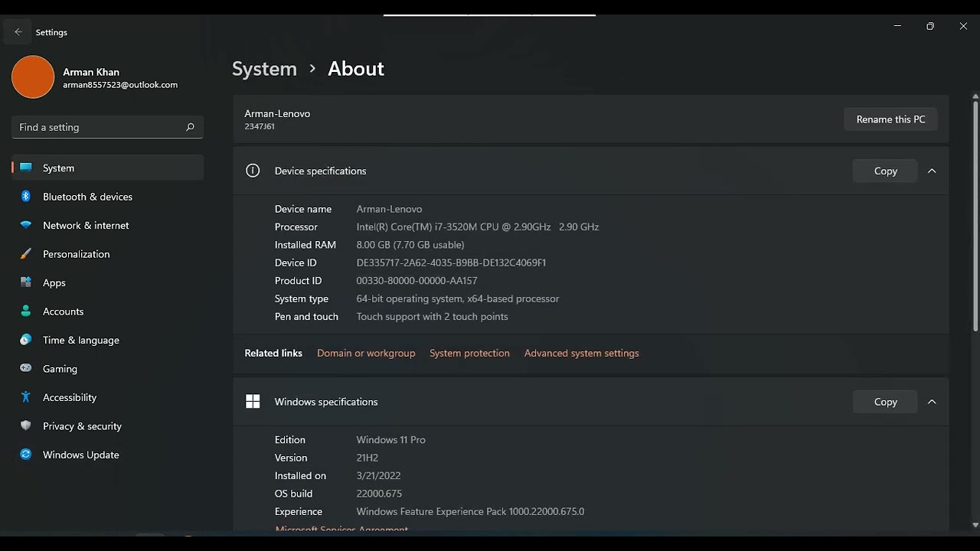The height and width of the screenshot is (551, 980).
Task: Focus the Find a setting field
Action: (x=107, y=127)
